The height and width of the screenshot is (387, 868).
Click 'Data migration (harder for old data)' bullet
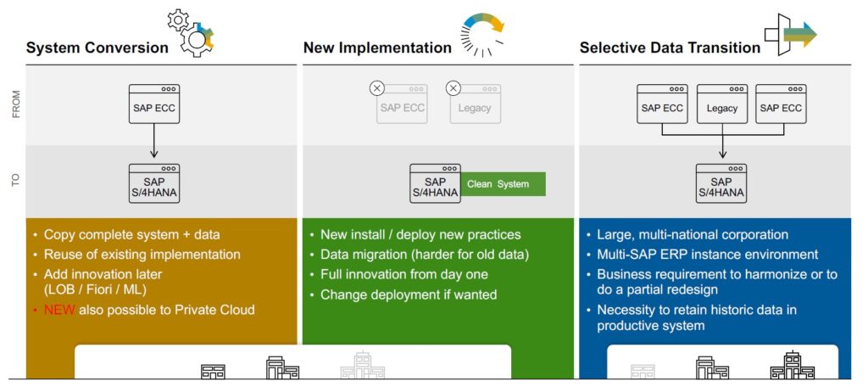(x=425, y=255)
